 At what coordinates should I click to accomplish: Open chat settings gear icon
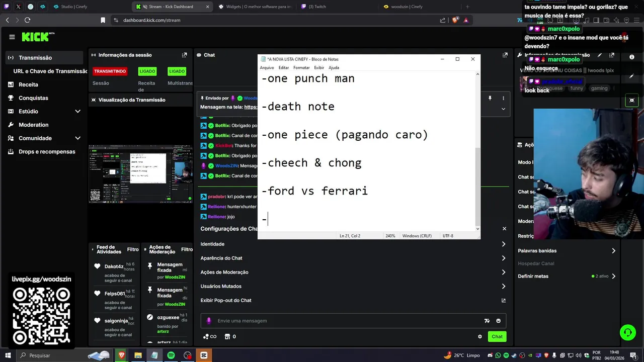point(480,337)
